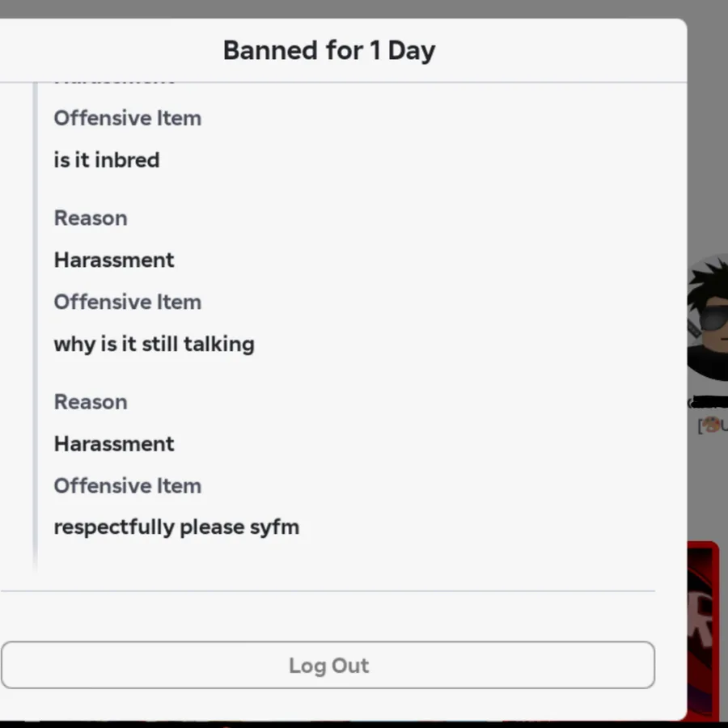728x728 pixels.
Task: Click the divider line above Log Out
Action: 328,591
